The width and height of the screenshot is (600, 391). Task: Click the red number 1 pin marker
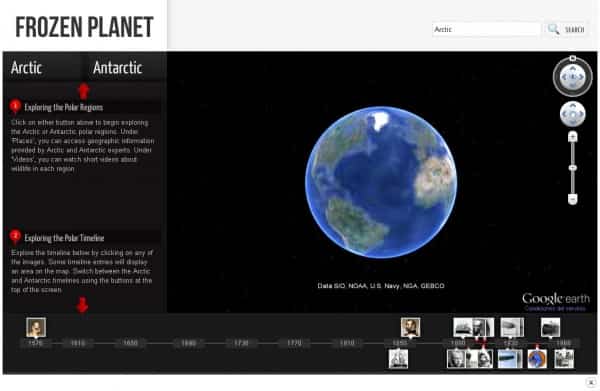click(15, 106)
